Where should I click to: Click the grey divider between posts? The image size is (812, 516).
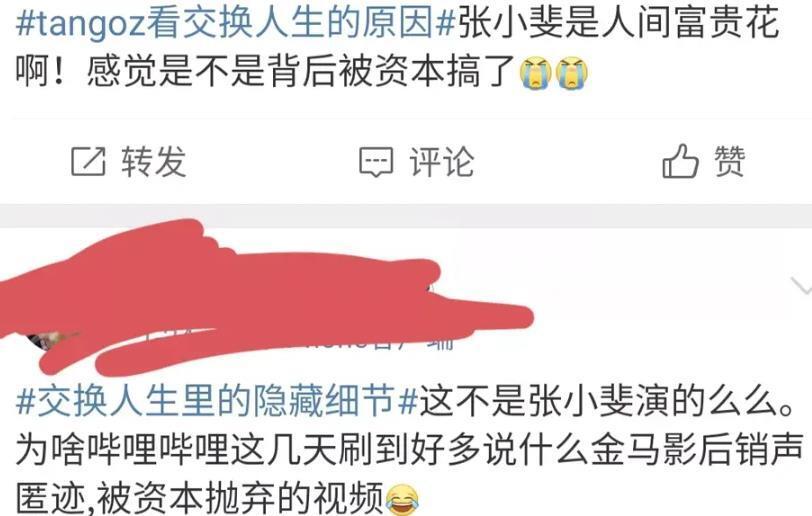pyautogui.click(x=406, y=216)
